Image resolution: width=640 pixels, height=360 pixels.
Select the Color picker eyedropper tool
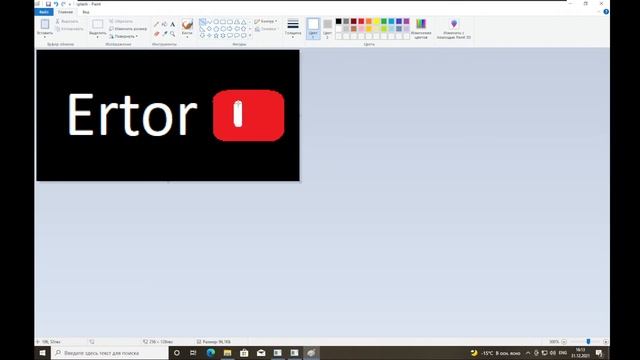pyautogui.click(x=164, y=34)
